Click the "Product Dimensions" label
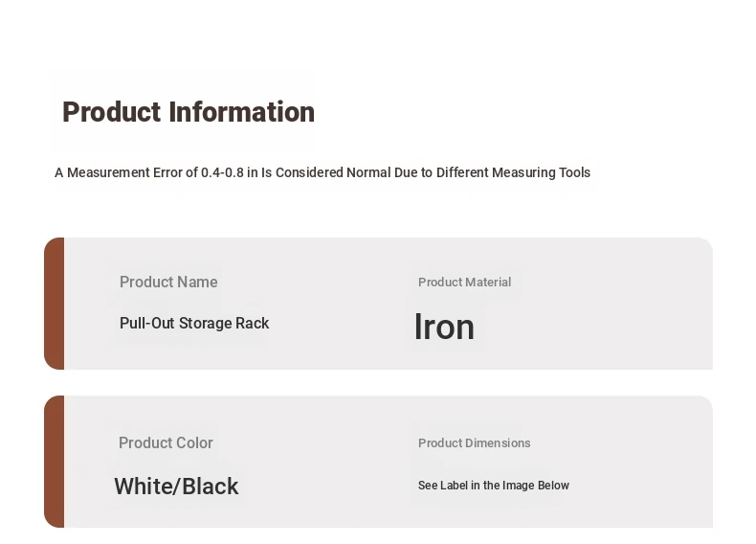 (x=474, y=442)
